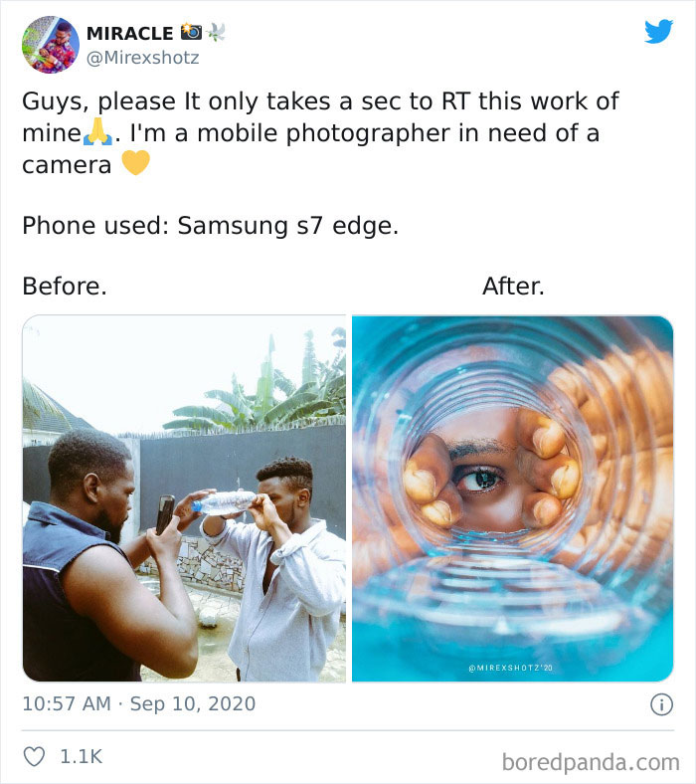696x784 pixels.
Task: View the 1.1K likes count
Action: point(82,756)
